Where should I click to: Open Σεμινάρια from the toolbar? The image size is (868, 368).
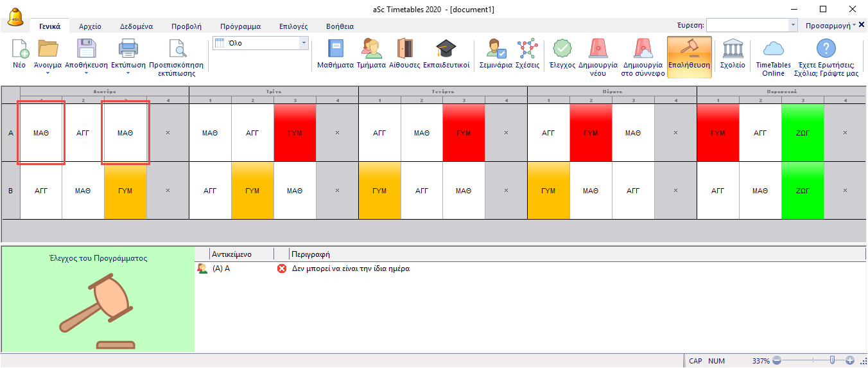point(496,55)
